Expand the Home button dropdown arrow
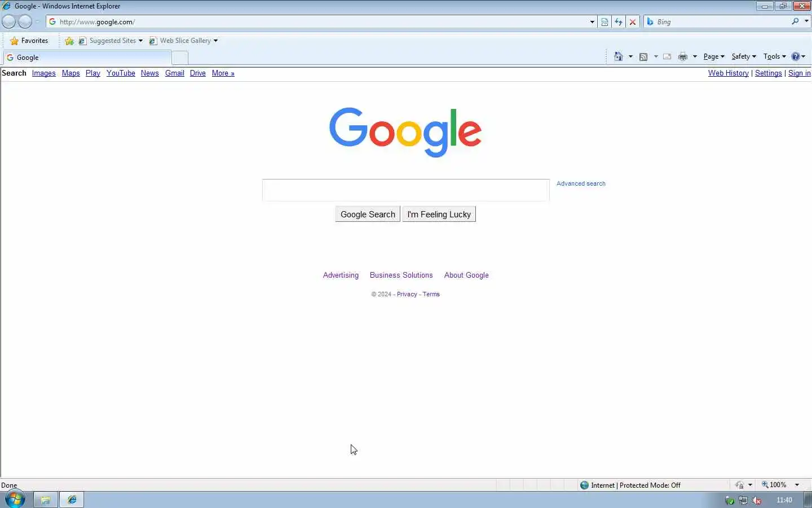812x508 pixels. [630, 56]
